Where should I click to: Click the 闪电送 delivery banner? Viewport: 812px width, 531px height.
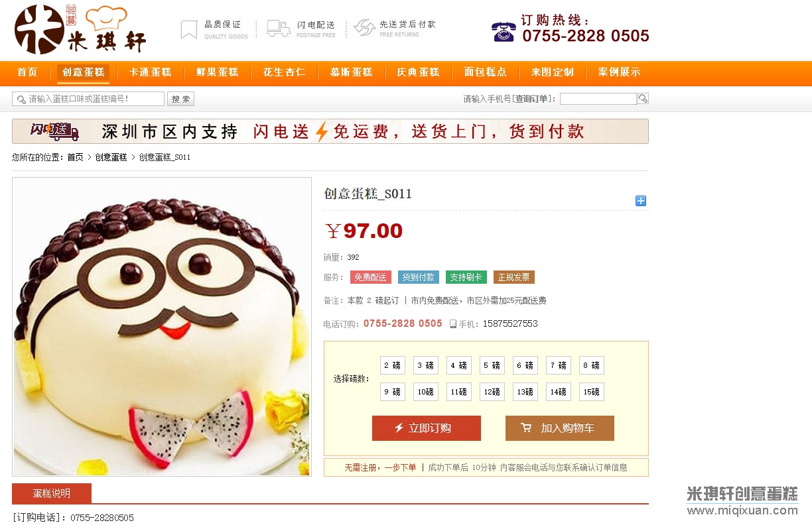[330, 131]
